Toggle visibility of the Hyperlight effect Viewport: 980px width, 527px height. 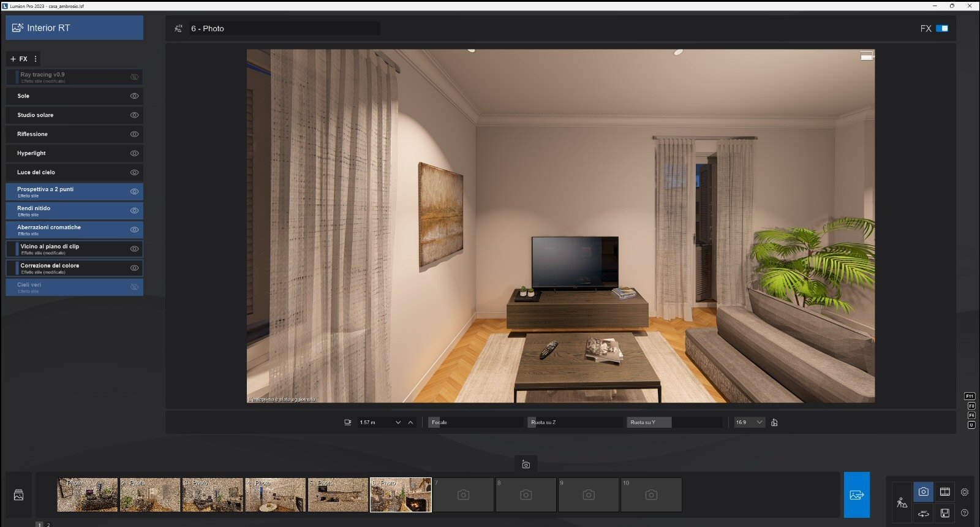[134, 153]
